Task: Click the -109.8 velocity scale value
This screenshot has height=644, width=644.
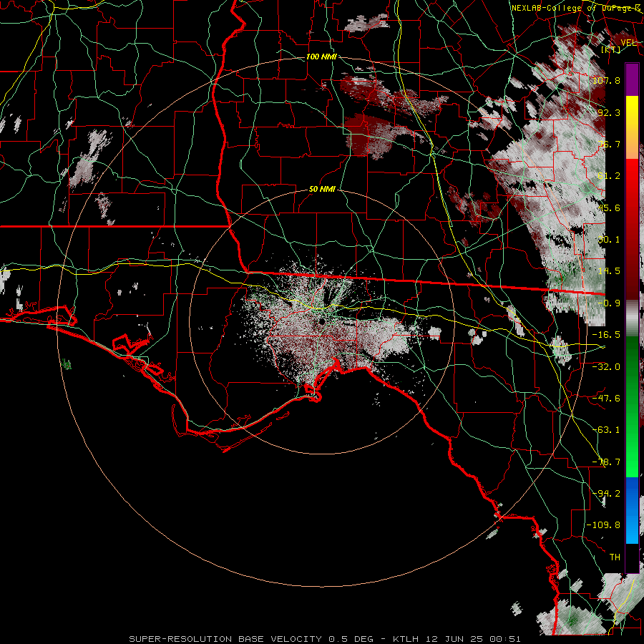Action: tap(604, 525)
